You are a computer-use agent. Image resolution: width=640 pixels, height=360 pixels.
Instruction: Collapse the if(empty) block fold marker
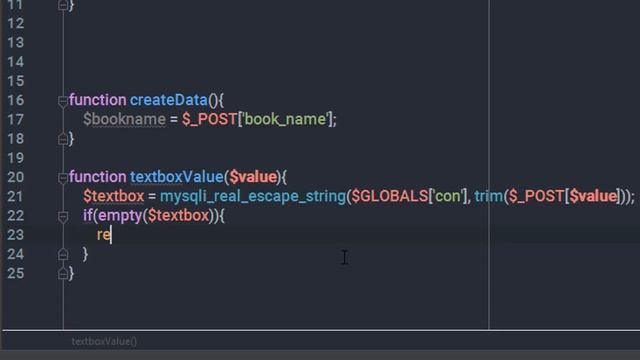(63, 217)
